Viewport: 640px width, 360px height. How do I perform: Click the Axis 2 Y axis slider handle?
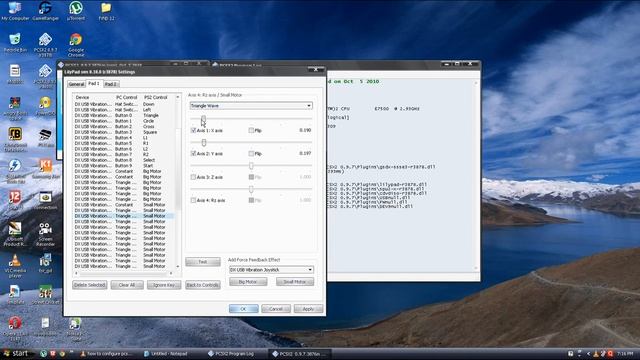pos(204,142)
